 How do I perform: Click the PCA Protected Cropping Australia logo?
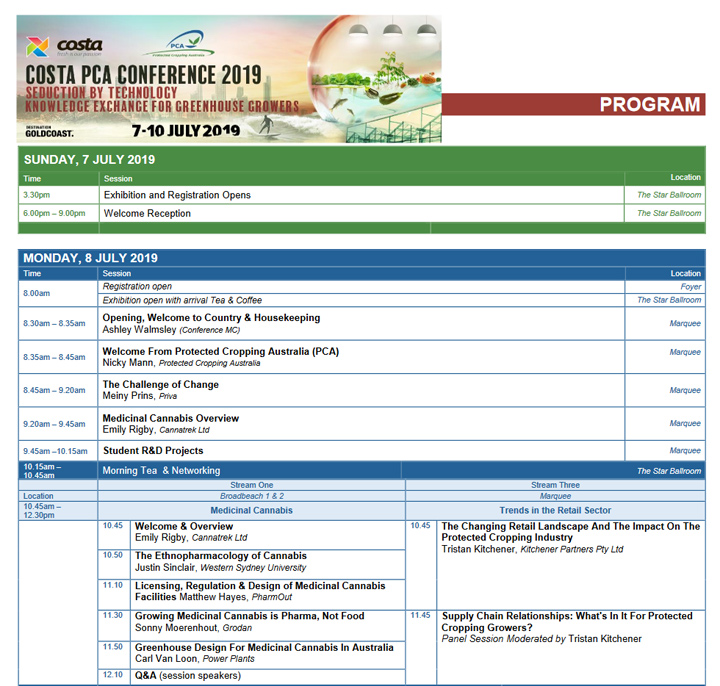pyautogui.click(x=178, y=45)
